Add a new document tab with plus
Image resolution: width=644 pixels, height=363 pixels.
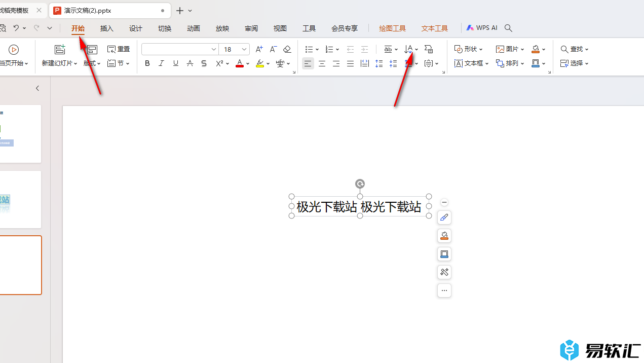pos(179,10)
